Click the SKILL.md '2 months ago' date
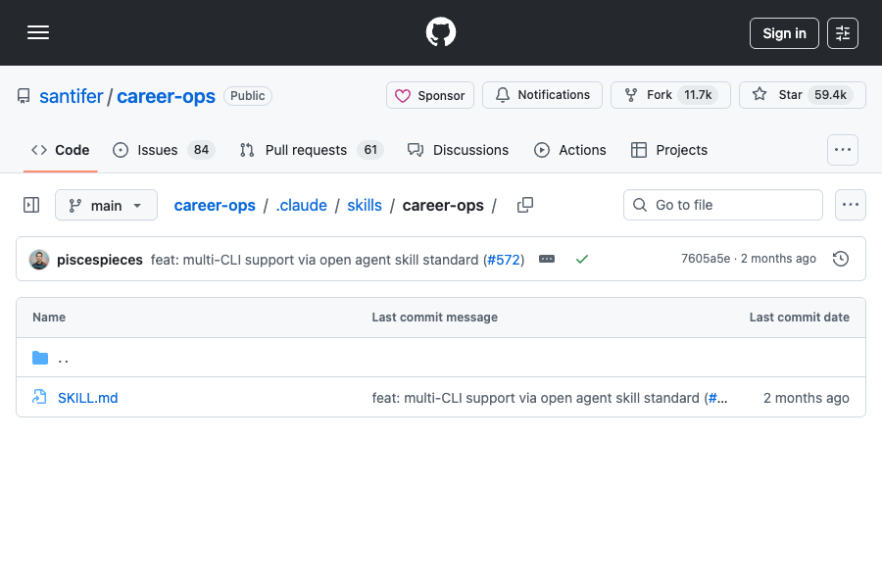 click(807, 398)
